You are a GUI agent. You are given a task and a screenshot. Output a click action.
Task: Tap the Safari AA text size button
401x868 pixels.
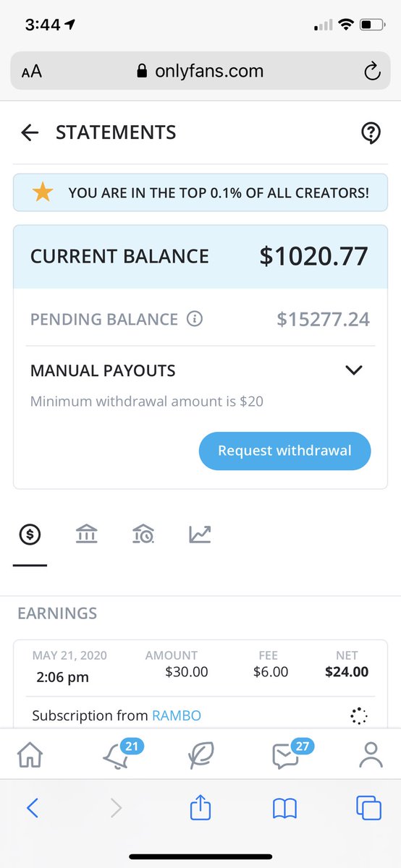[32, 72]
